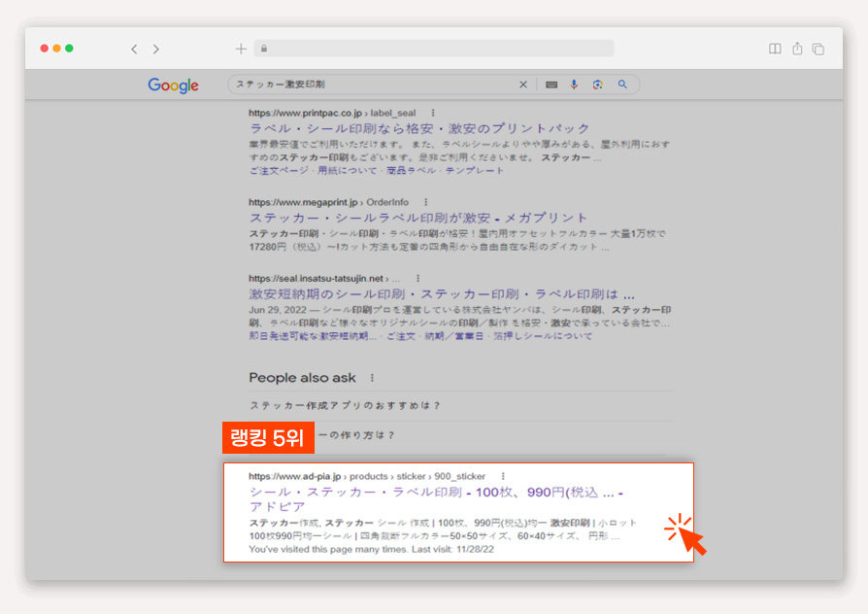Screen dimensions: 868x614
Task: Follow the 箔押しシールについて sitelink
Action: click(x=543, y=336)
